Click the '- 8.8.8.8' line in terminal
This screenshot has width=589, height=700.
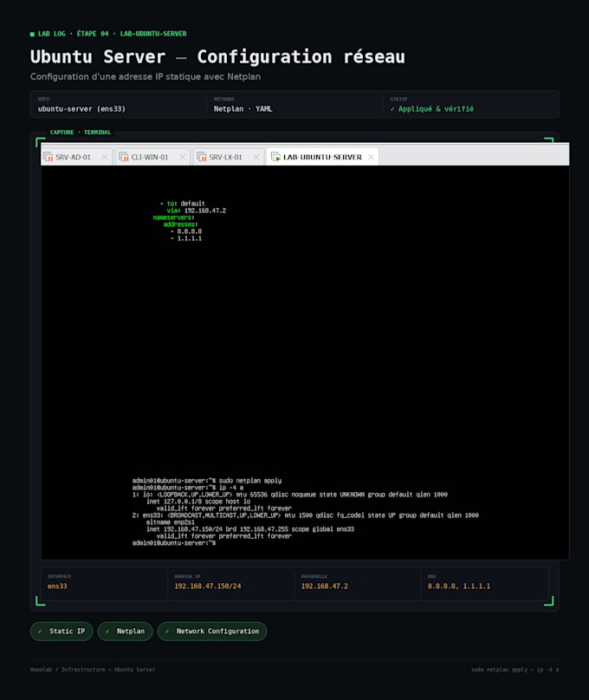186,231
